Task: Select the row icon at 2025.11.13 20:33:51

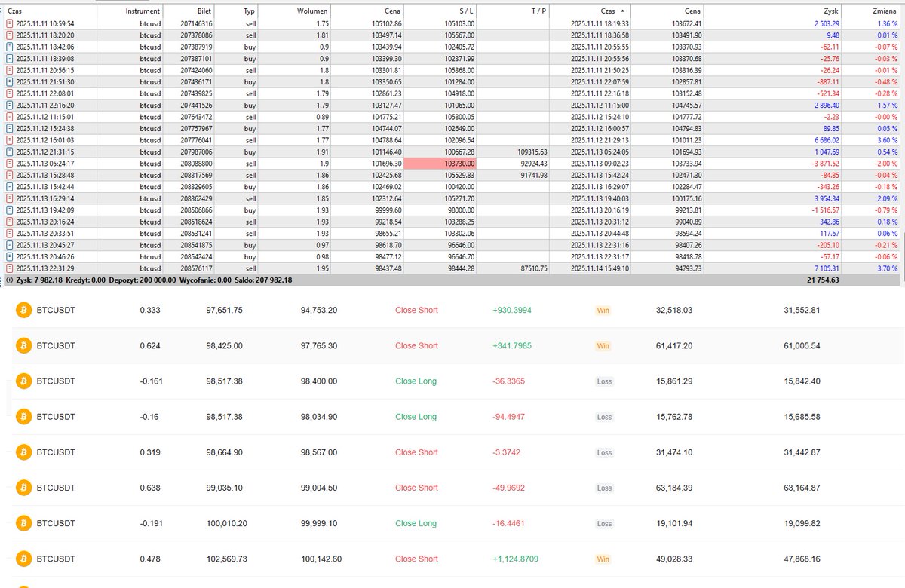Action: click(9, 233)
